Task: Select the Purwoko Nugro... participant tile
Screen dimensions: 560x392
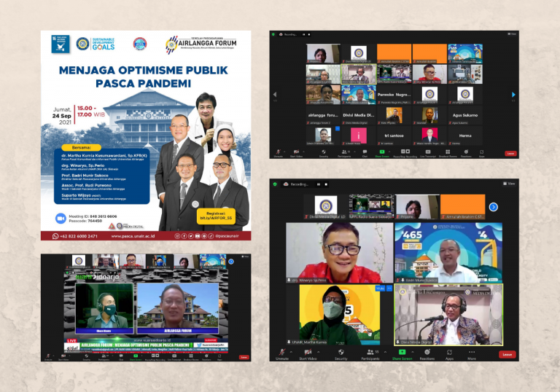Action: click(394, 95)
